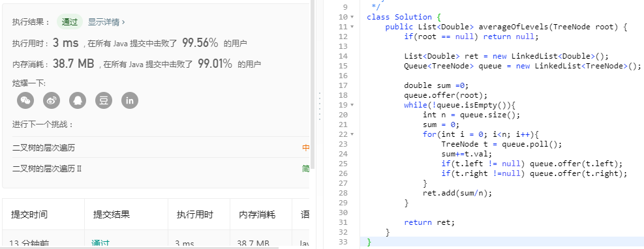
Task: Click the 简 difficulty label beside 二叉树的层次遍历 II
Action: (305, 169)
